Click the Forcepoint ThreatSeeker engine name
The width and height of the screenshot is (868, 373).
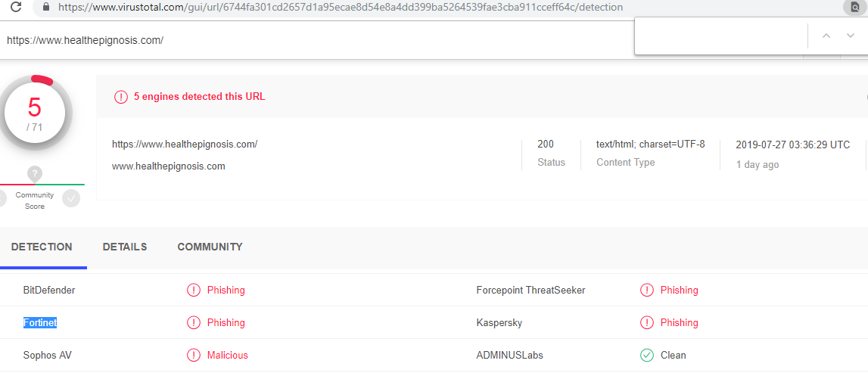point(531,290)
